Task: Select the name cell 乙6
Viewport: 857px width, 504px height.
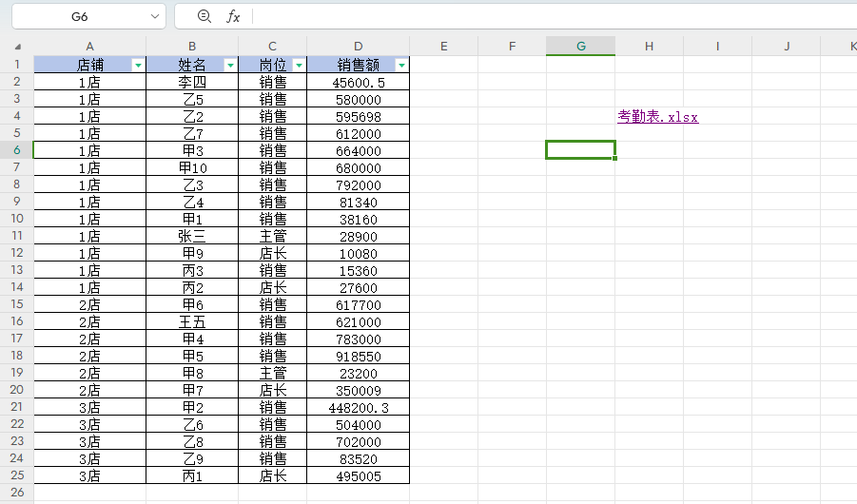Action: [x=192, y=424]
